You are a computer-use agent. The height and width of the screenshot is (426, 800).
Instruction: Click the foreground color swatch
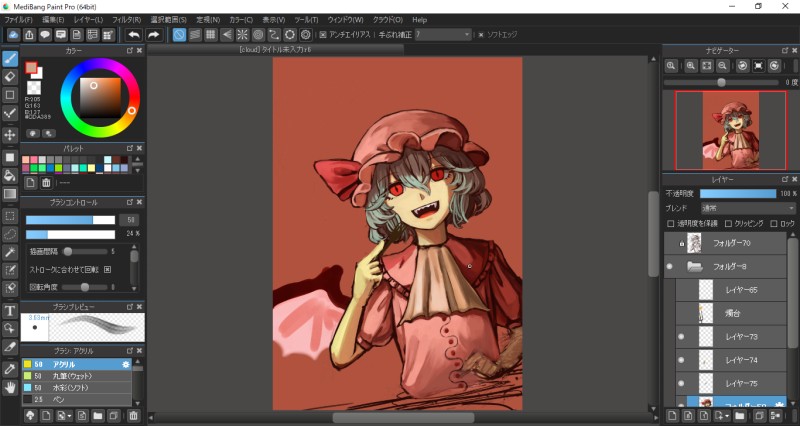point(31,68)
